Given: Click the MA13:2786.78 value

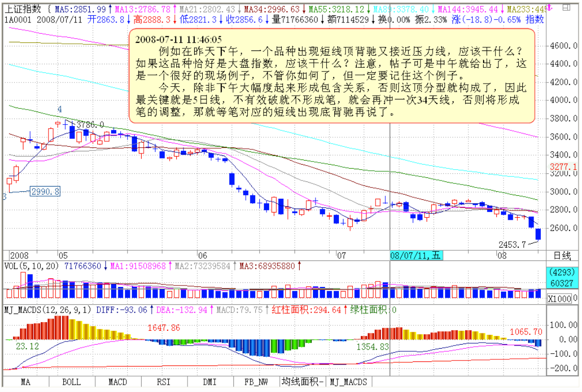Looking at the screenshot, I should [143, 9].
